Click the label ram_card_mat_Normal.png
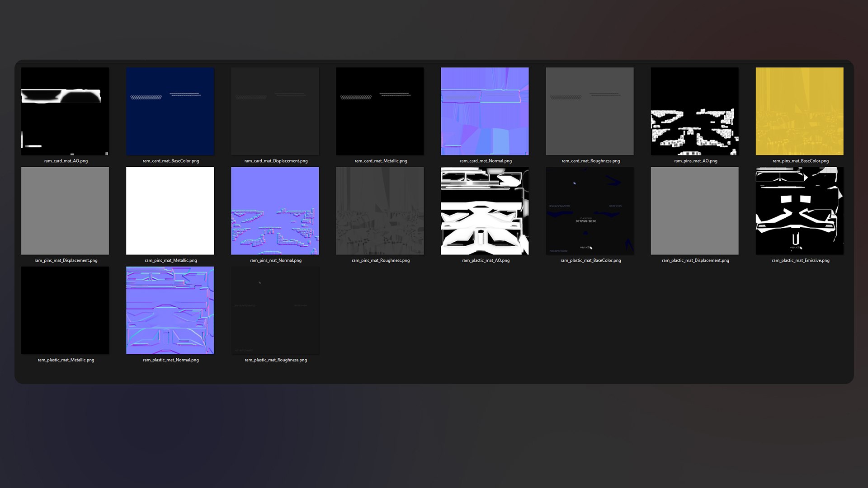The height and width of the screenshot is (488, 868). pos(486,161)
